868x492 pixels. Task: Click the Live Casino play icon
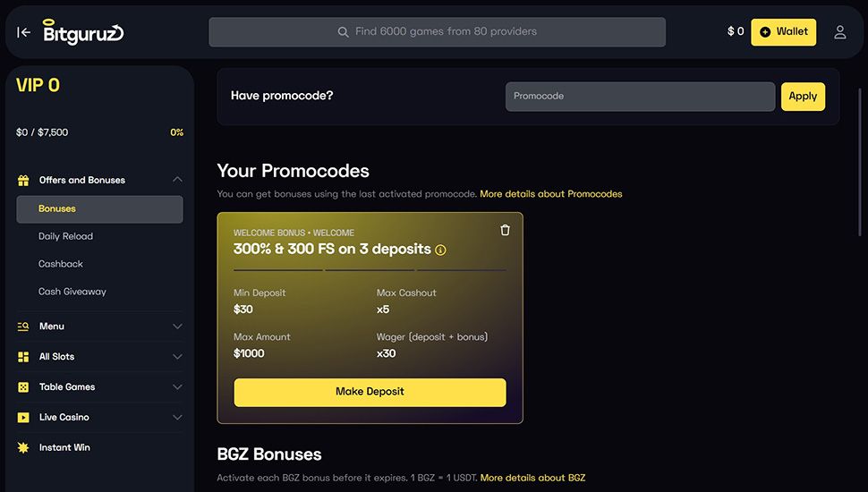(23, 417)
